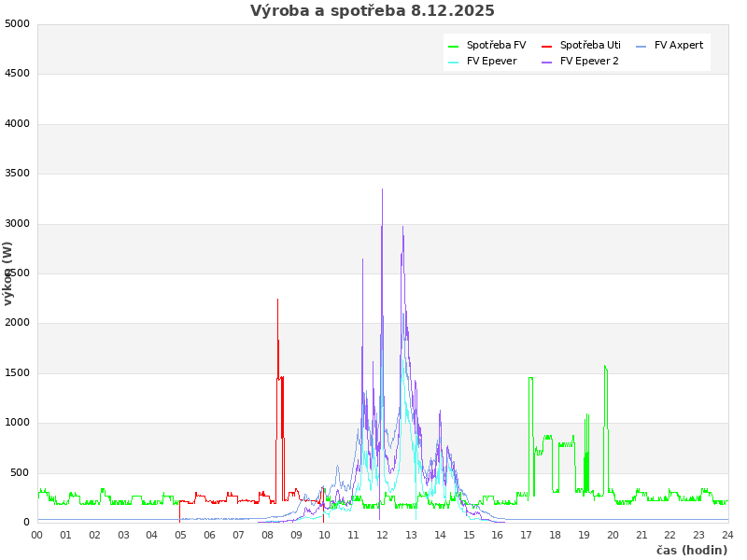
Task: Click the chart title Výroba a spotřeba 8.12.2025
Action: [373, 11]
